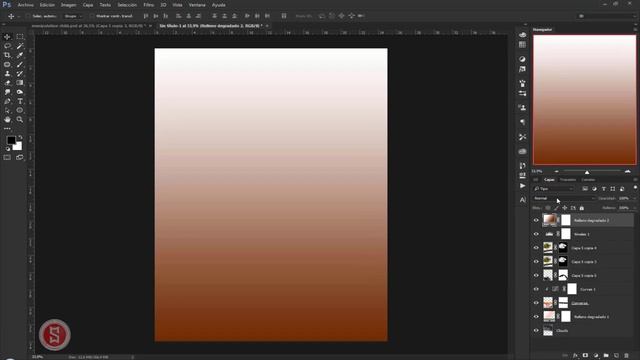Toggle Quick Mask mode icon
The height and width of the screenshot is (360, 640).
[7, 158]
